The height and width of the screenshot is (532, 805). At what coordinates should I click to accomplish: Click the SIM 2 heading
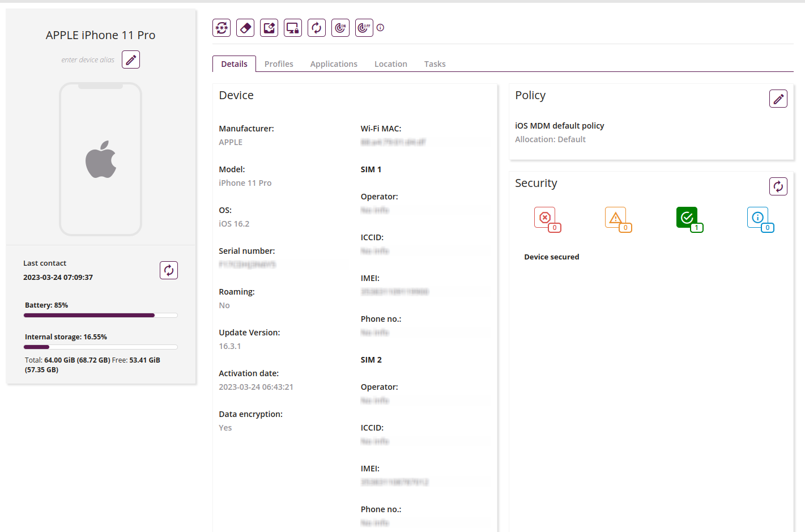coord(371,360)
